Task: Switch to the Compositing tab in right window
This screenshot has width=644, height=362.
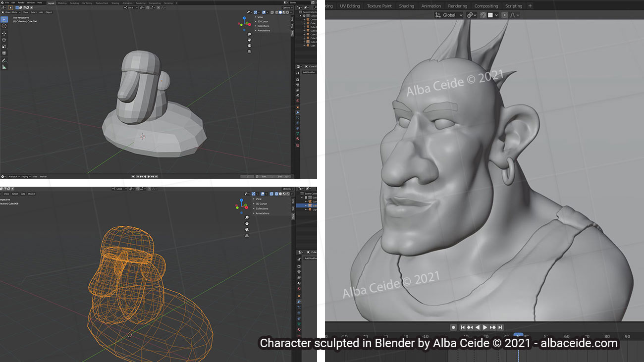Action: click(486, 6)
